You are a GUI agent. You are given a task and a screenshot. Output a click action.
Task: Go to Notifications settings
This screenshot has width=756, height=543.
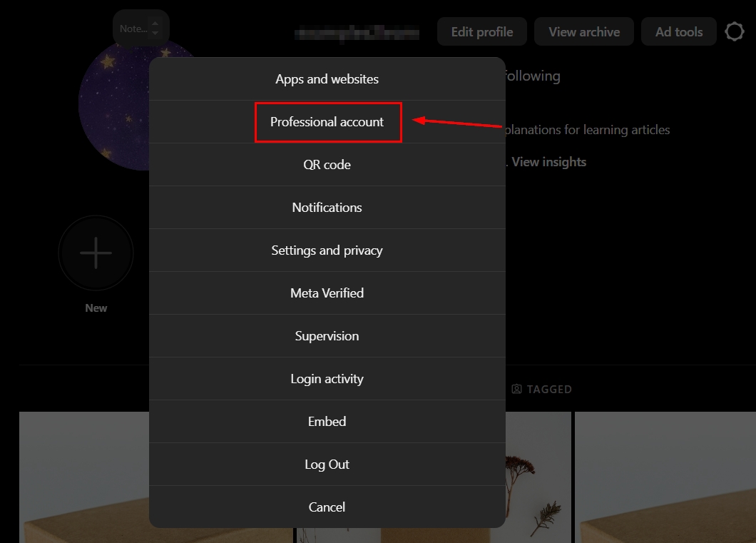[x=327, y=208]
